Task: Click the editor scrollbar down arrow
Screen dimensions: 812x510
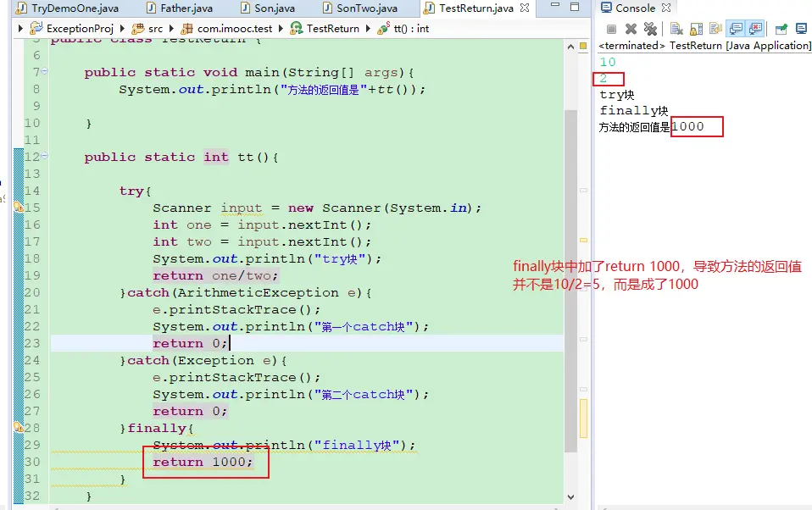Action: [570, 496]
